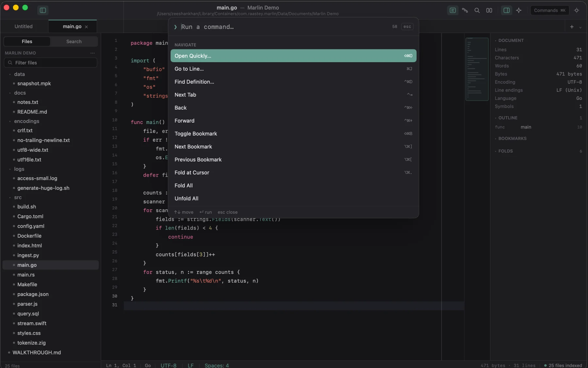
Task: Run the Open Quickly command
Action: [x=293, y=56]
